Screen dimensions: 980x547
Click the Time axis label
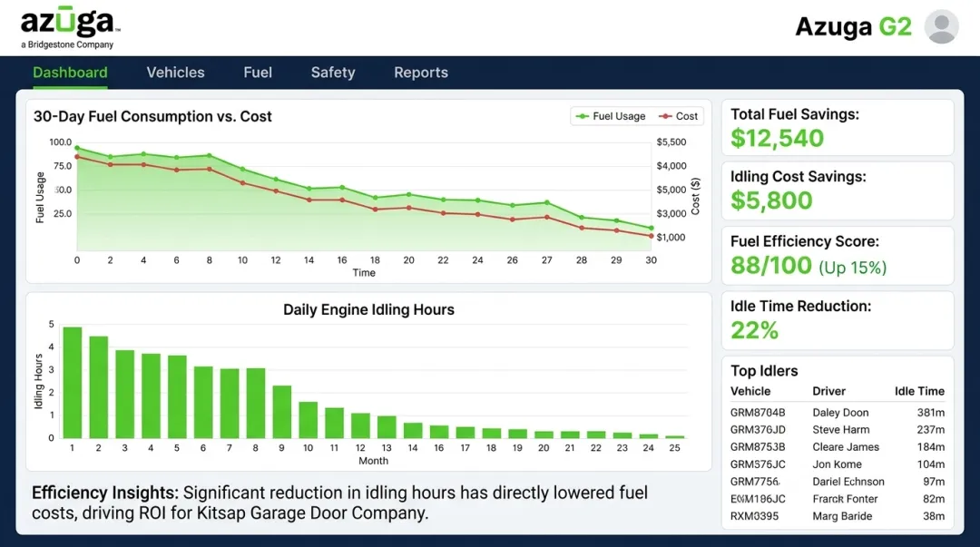pos(364,272)
